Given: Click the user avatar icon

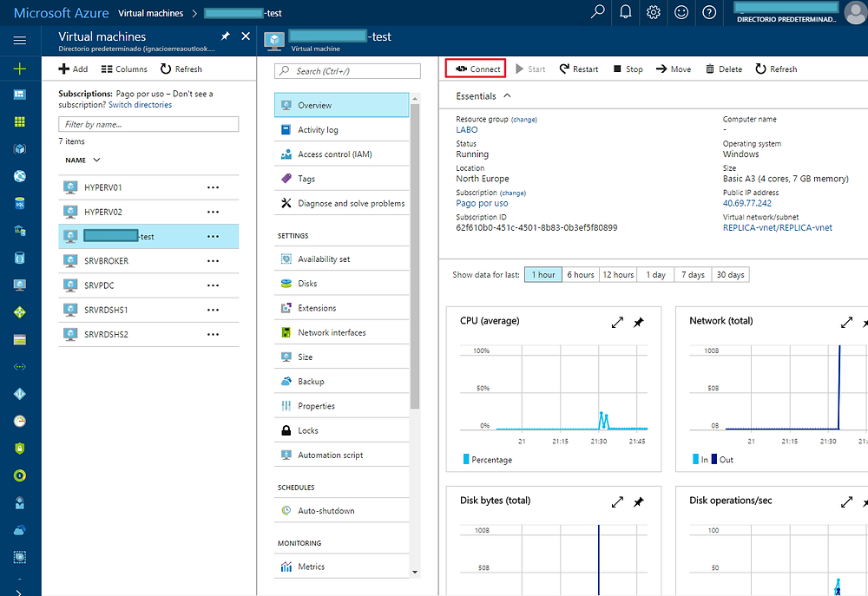Looking at the screenshot, I should [x=855, y=13].
